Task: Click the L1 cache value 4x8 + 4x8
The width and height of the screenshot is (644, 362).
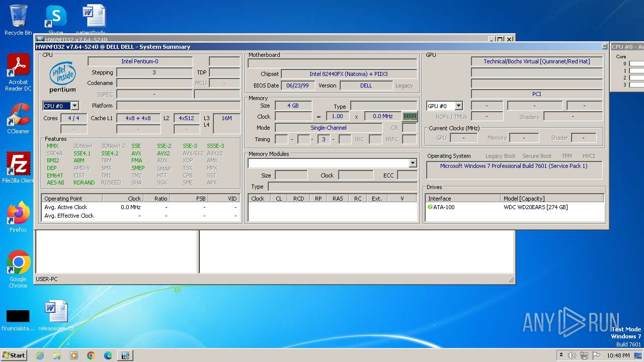Action: 138,118
